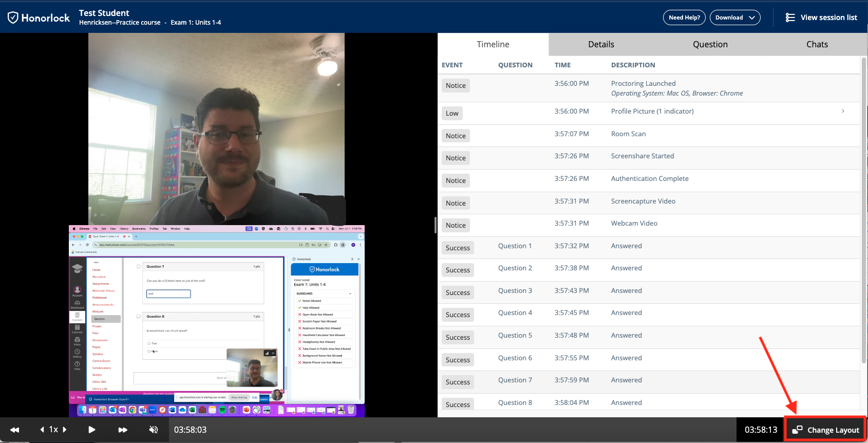Select the Question 5 Answered event
Image resolution: width=868 pixels, height=443 pixels.
point(626,336)
